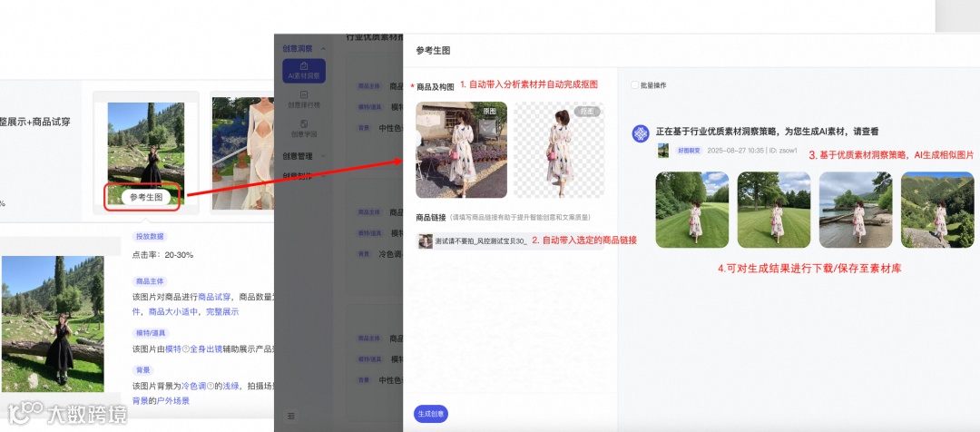The height and width of the screenshot is (432, 980).
Task: Expand the 创意制作 sidebar section
Action: (x=324, y=176)
